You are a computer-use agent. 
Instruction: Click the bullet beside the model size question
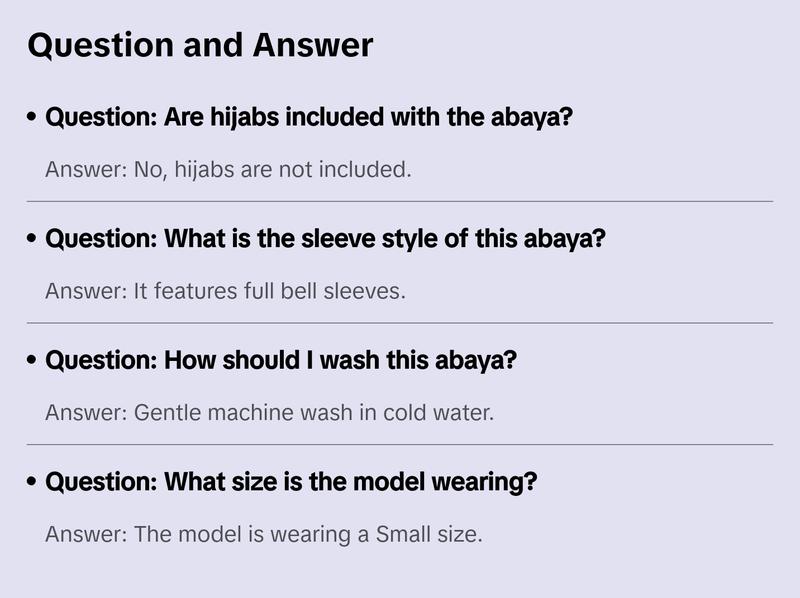coord(33,483)
